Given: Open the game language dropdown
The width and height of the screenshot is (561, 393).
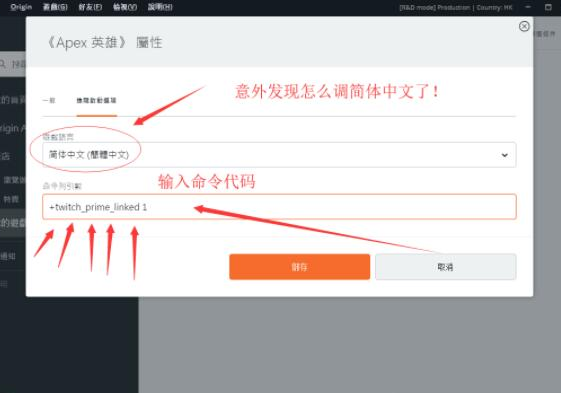Looking at the screenshot, I should [x=279, y=155].
